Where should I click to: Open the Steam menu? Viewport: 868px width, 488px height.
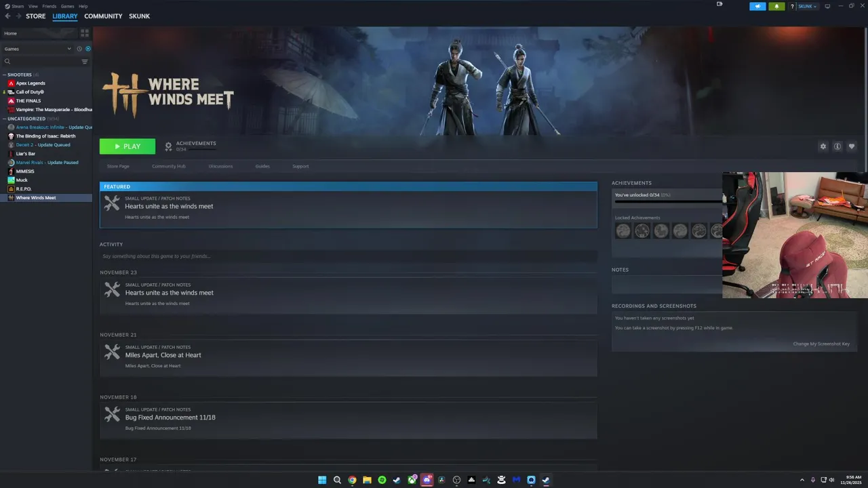tap(18, 6)
